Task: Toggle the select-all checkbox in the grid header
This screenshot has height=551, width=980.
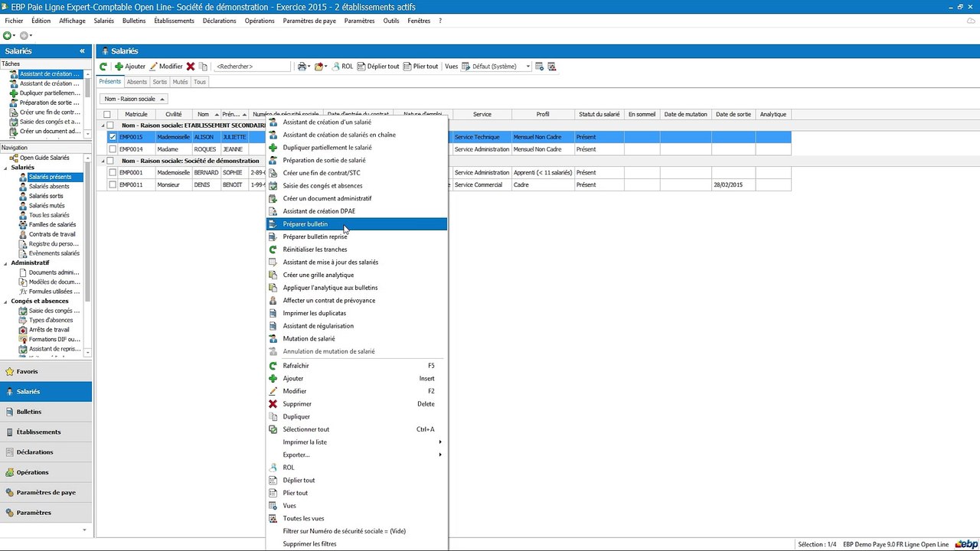Action: [107, 115]
